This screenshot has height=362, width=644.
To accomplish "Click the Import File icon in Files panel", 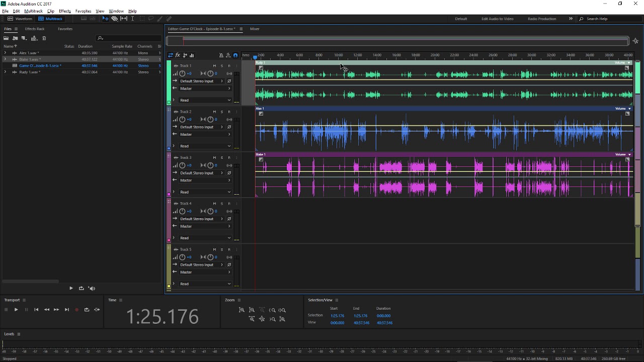I will point(15,38).
